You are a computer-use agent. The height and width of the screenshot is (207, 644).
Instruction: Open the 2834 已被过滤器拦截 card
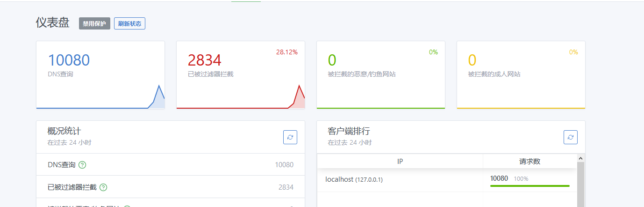241,75
